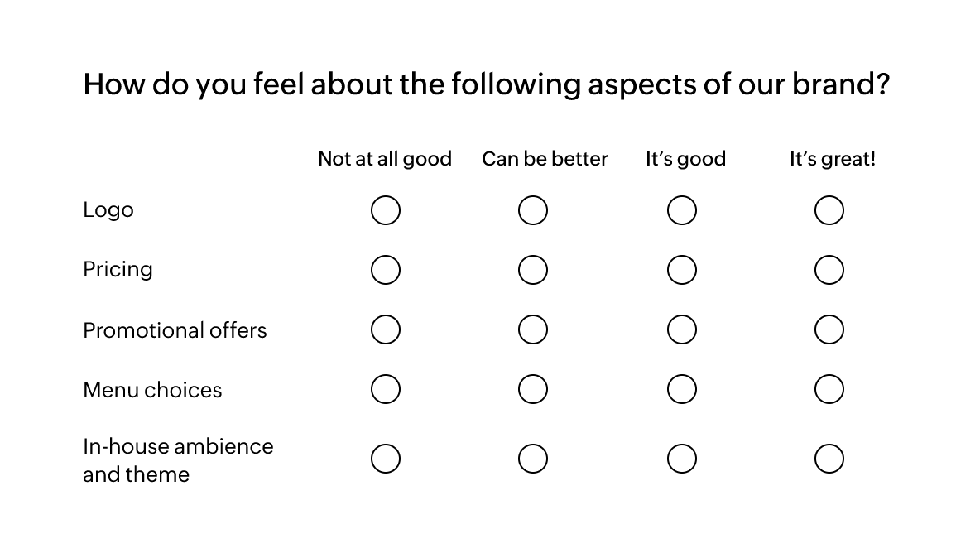Choose It's great! for Pricing
The height and width of the screenshot is (553, 980).
click(829, 270)
